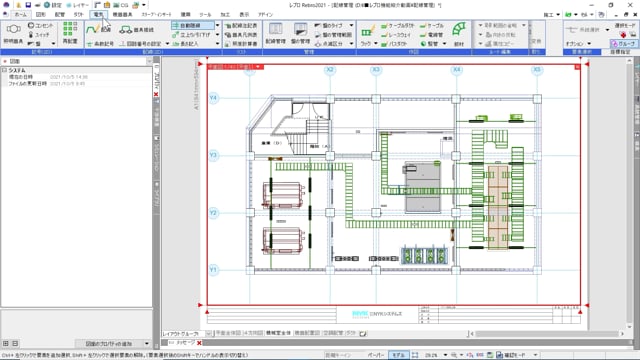
Task: Select the 照明器具 lighting fixture tool
Action: coord(13,34)
